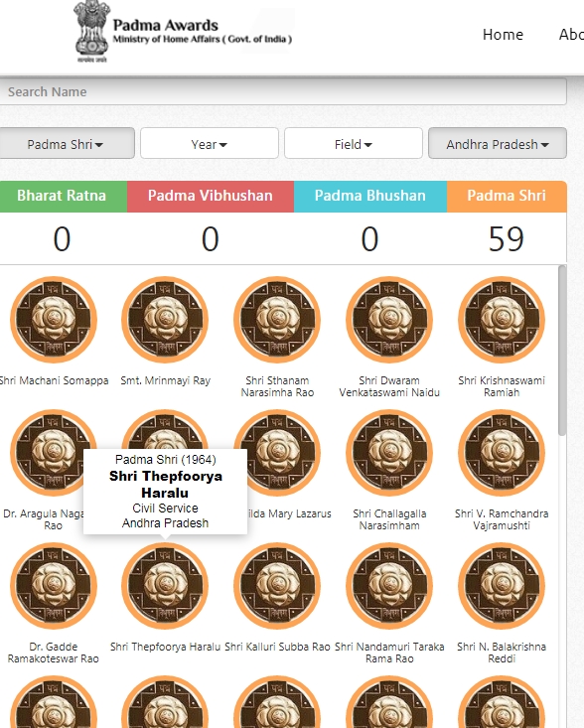Open the Andhra Pradesh state dropdown
This screenshot has width=584, height=728.
[498, 144]
